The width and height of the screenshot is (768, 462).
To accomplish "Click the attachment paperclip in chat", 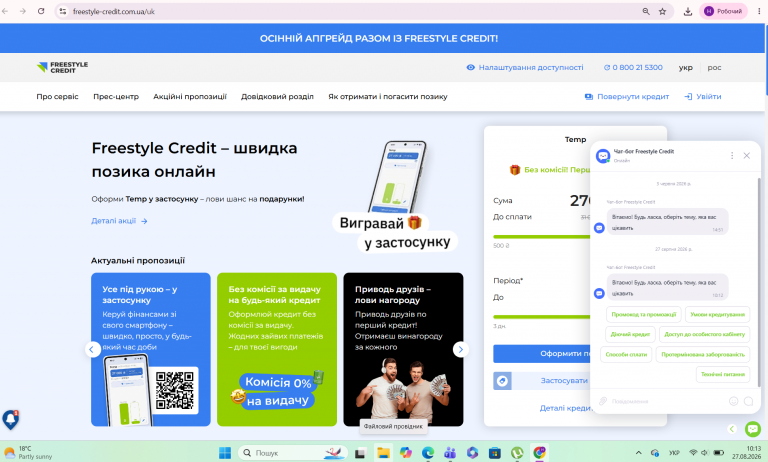I will pos(603,401).
